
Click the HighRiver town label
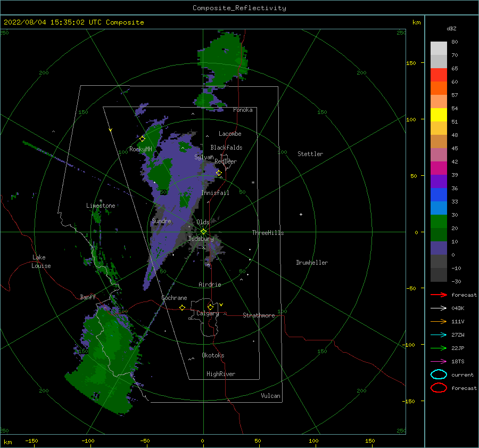[x=220, y=374]
